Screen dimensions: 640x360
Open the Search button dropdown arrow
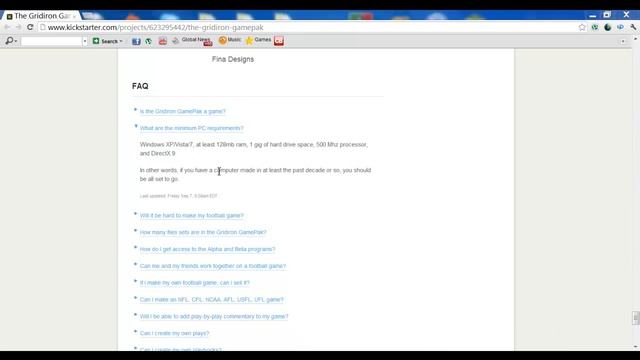point(121,41)
